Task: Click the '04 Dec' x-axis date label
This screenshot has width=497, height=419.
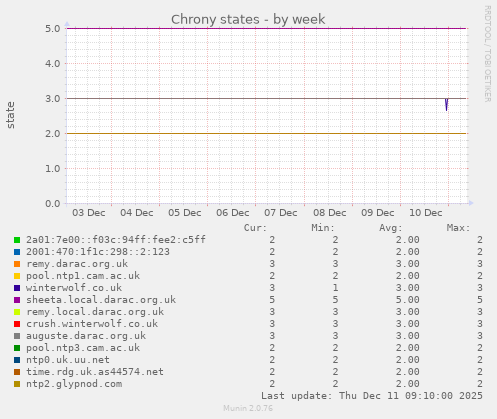Action: (x=137, y=213)
